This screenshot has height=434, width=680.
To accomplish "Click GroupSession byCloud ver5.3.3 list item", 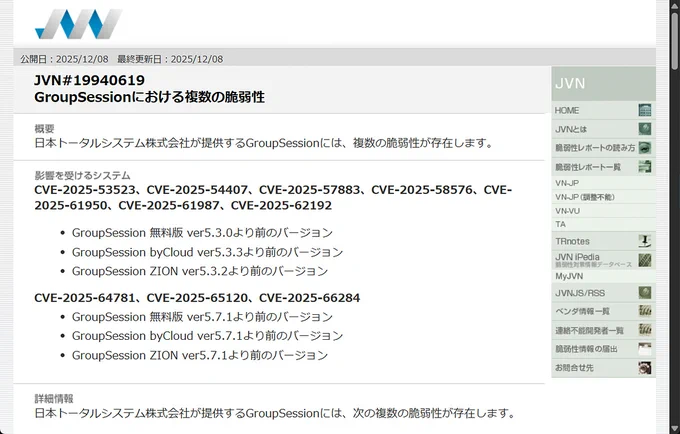I will [x=207, y=252].
